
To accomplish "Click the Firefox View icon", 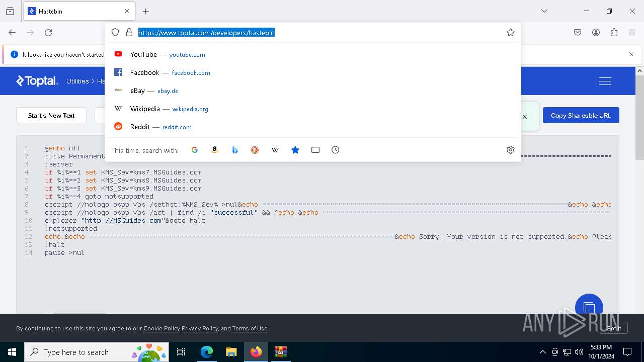I will (x=10, y=11).
